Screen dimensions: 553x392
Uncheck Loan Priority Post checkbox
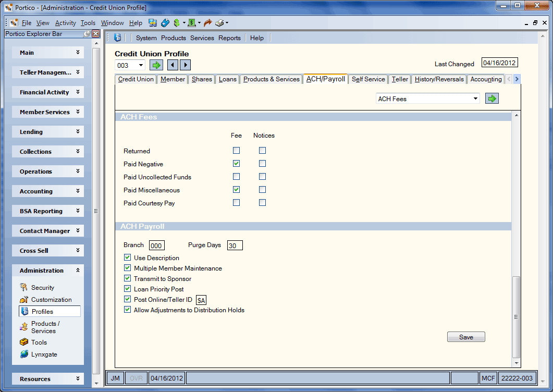tap(127, 289)
